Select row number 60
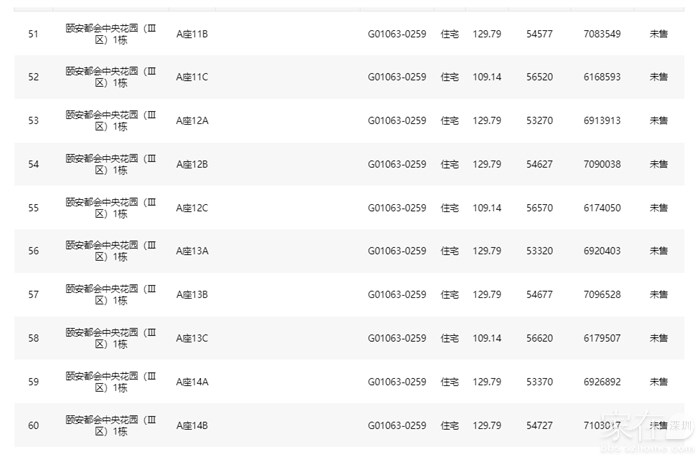This screenshot has height=456, width=700. pos(33,425)
